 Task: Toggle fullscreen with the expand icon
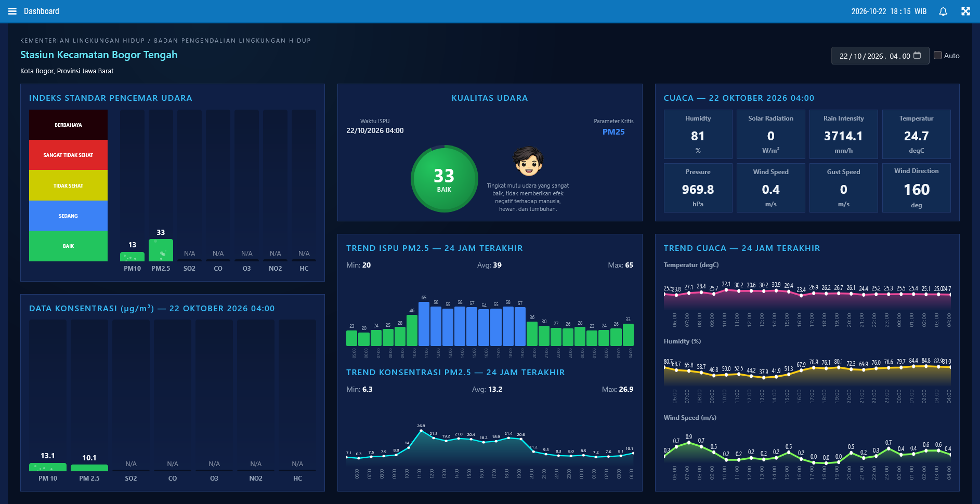click(965, 11)
